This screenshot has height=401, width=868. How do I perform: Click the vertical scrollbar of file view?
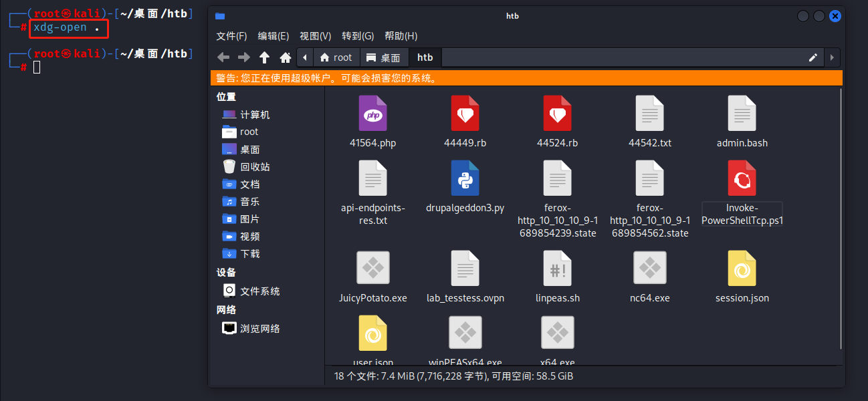(839, 221)
